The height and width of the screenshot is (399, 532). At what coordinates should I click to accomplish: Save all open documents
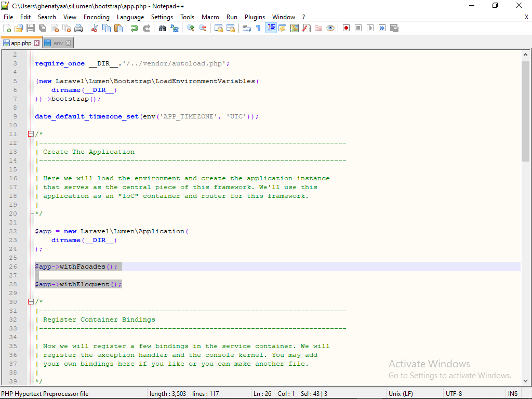(x=42, y=28)
